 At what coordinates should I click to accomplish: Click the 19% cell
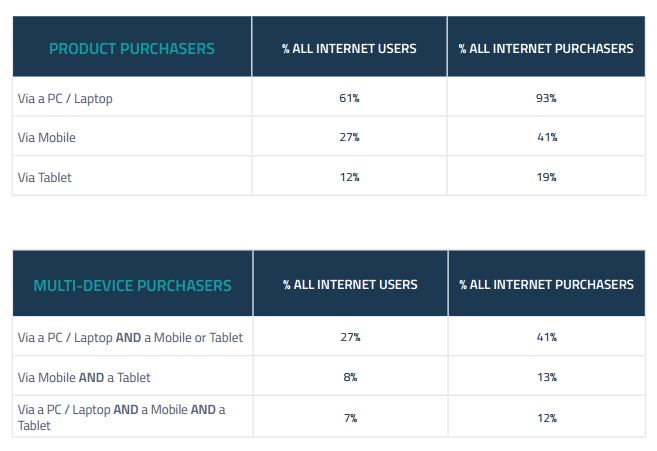(x=546, y=177)
